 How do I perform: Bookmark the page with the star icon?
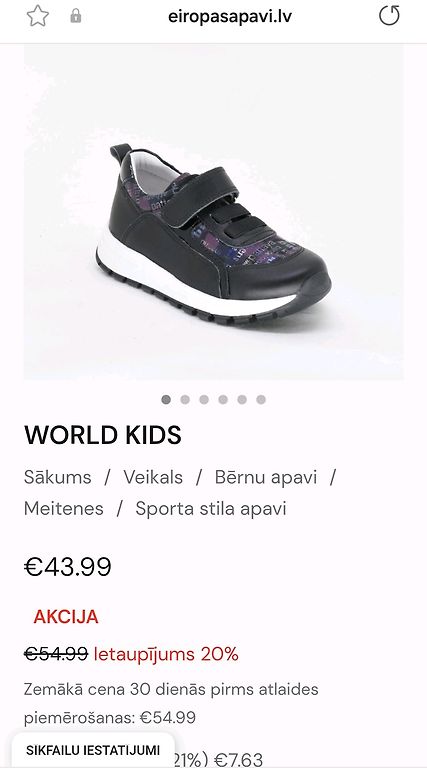38,16
